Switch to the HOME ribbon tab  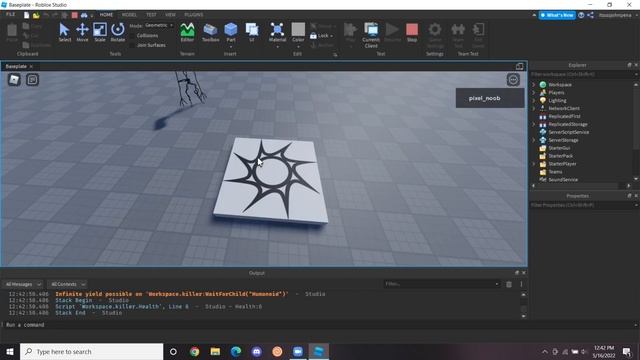click(x=106, y=15)
